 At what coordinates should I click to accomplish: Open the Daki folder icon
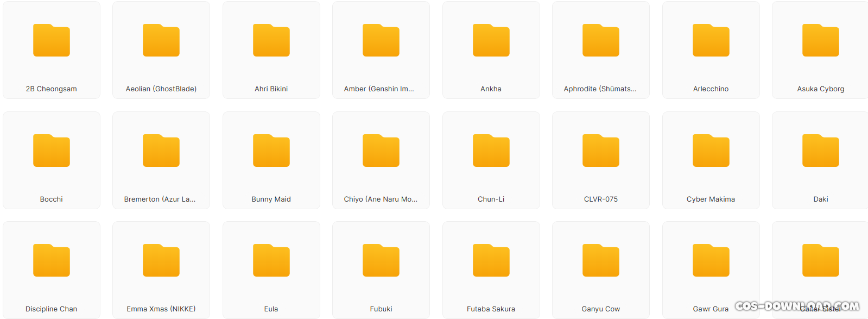(x=821, y=151)
